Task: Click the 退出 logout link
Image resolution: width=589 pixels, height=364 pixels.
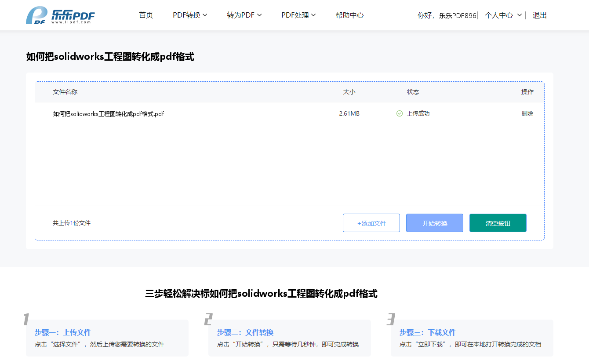Action: point(540,15)
